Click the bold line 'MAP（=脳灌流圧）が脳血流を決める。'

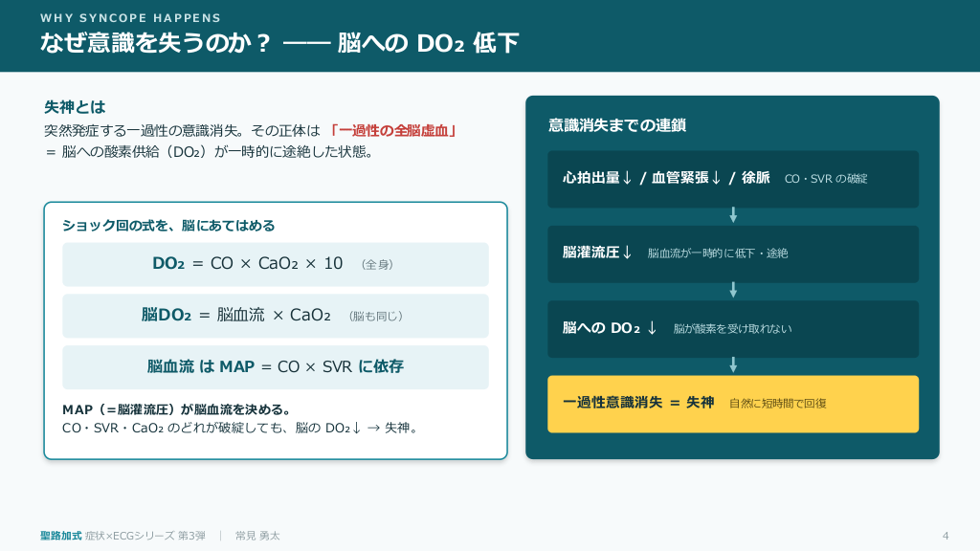click(x=177, y=409)
